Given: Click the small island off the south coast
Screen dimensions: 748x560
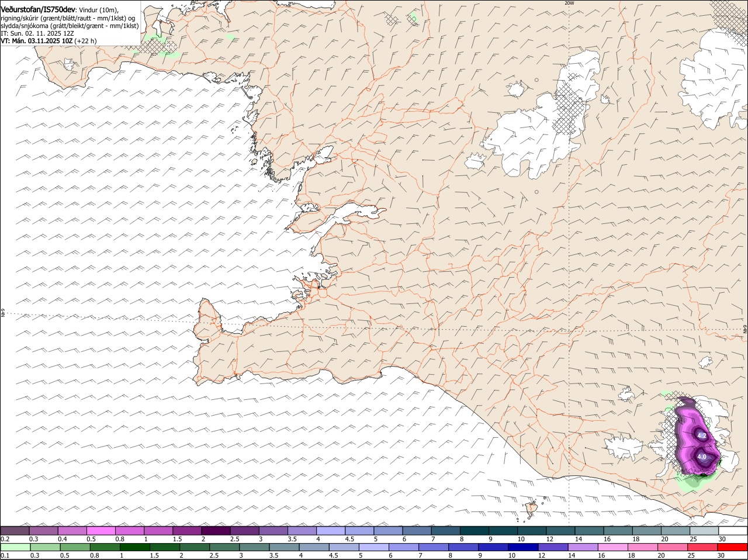Looking at the screenshot, I should (532, 507).
